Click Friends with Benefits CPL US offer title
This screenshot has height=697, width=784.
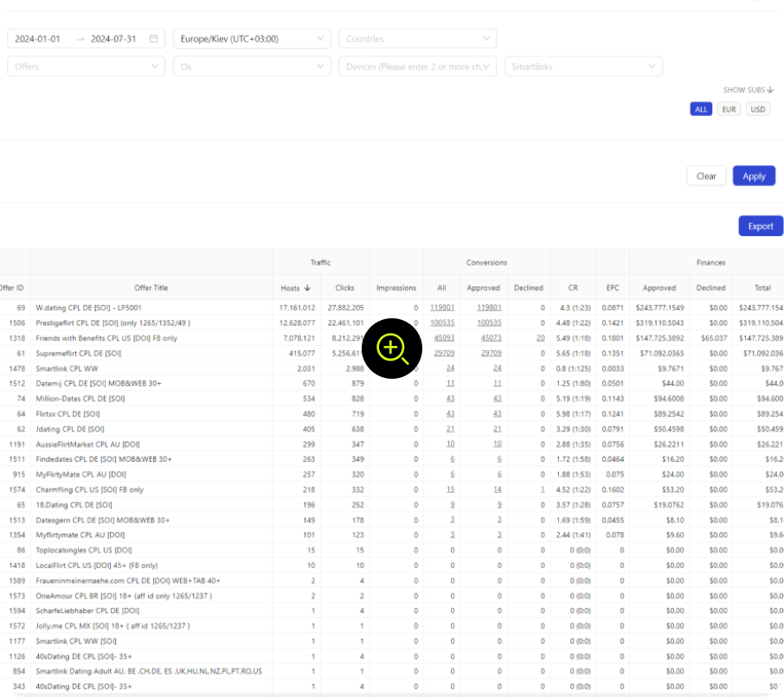tap(106, 338)
